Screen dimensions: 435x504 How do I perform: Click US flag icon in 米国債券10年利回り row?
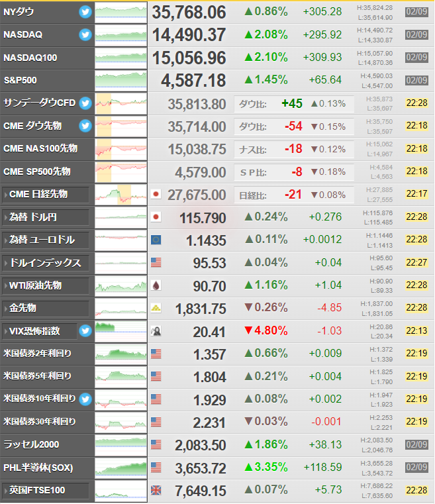[x=156, y=399]
